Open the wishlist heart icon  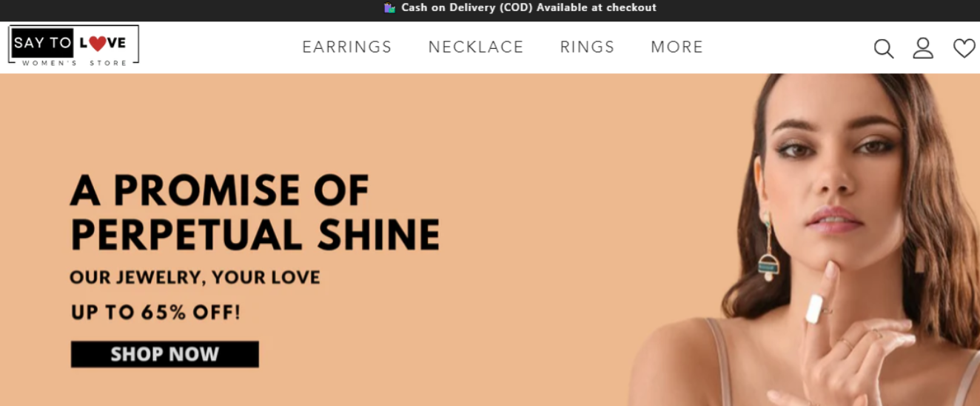pyautogui.click(x=964, y=48)
